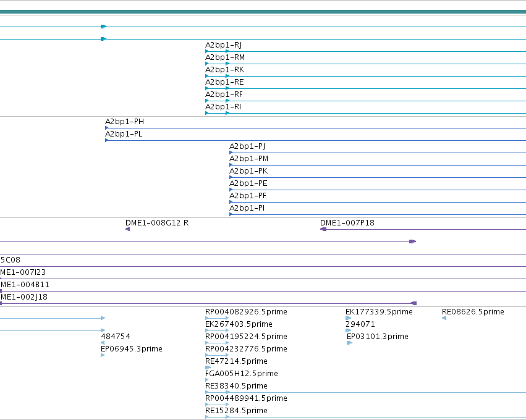Click the A2bp1-PM protein feature label
The height and width of the screenshot is (420, 526).
point(248,159)
